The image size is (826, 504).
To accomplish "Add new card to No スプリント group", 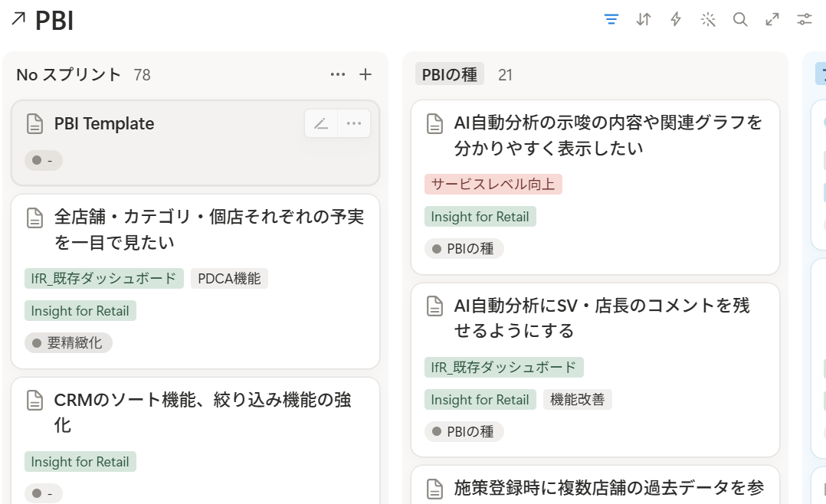I will coord(365,74).
